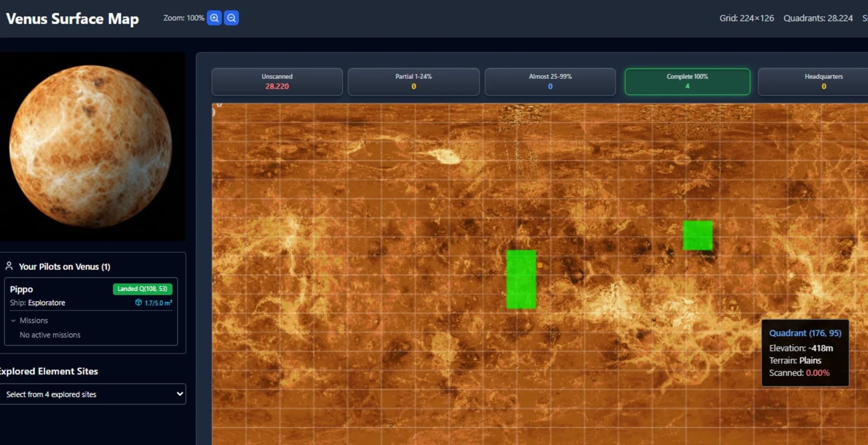
Task: Click the zoom in magnifier icon
Action: tap(214, 18)
